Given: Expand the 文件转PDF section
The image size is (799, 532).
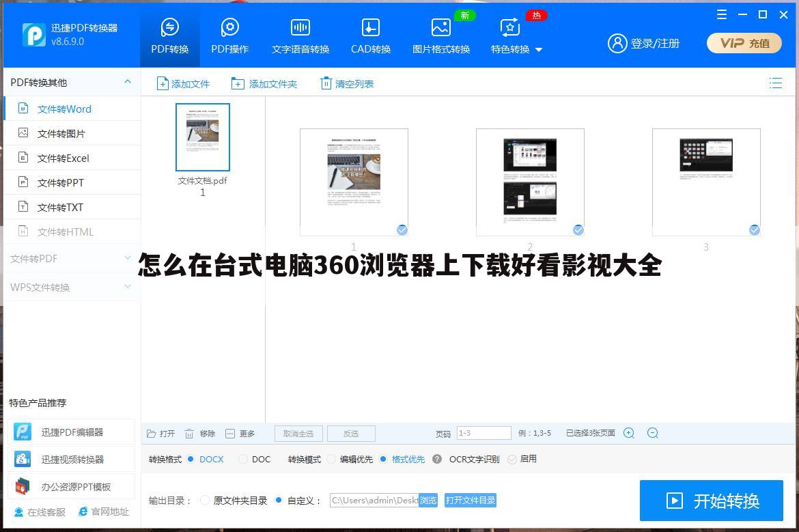Looking at the screenshot, I should point(72,259).
